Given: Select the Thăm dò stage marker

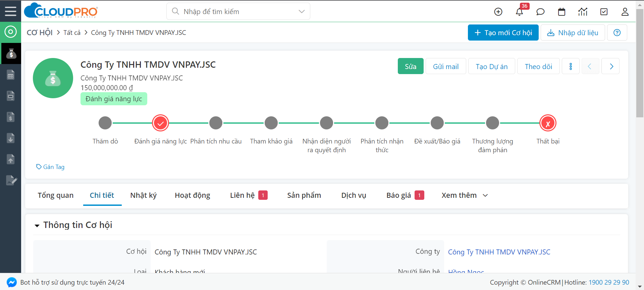Looking at the screenshot, I should (x=105, y=123).
